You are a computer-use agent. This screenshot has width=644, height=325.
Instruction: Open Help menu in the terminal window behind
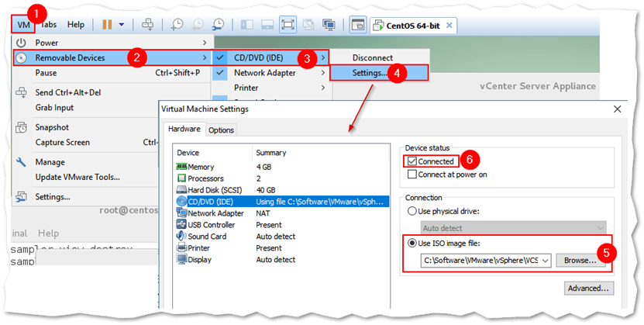click(49, 233)
